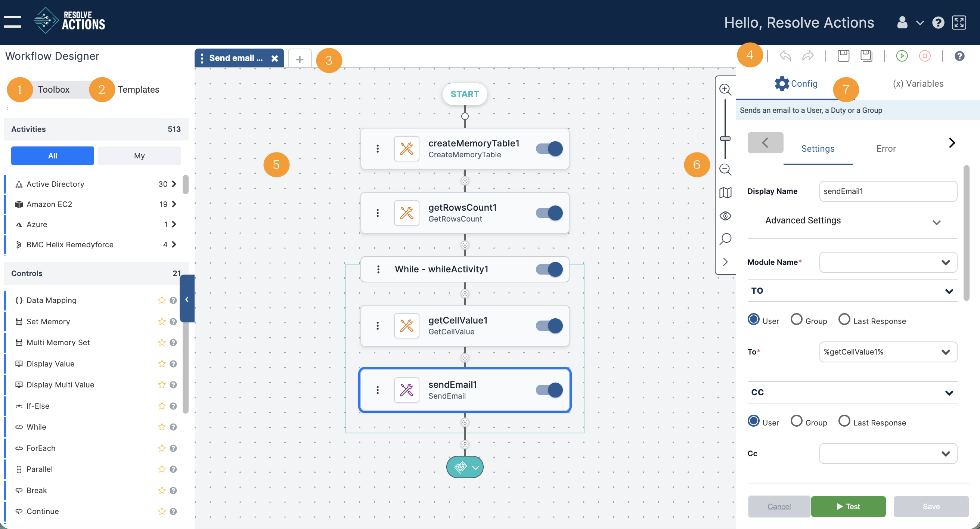Toggle off the While - whileActivity1 activity
This screenshot has width=980, height=529.
549,269
